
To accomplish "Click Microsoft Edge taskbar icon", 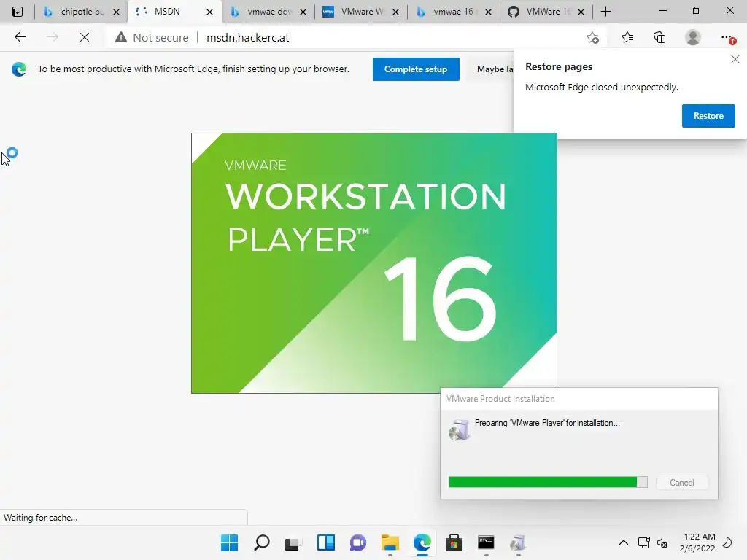I will (x=422, y=542).
